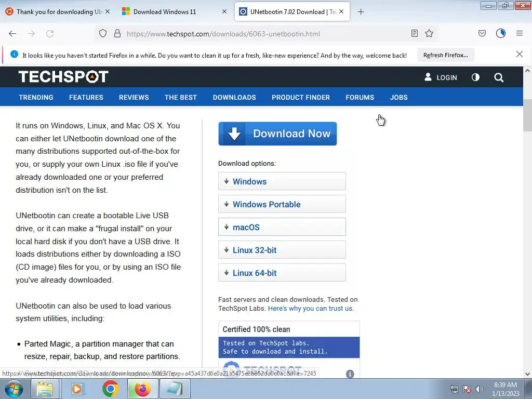Open Firefox hamburger application menu
Viewport: 532px width, 399px height.
(x=520, y=33)
